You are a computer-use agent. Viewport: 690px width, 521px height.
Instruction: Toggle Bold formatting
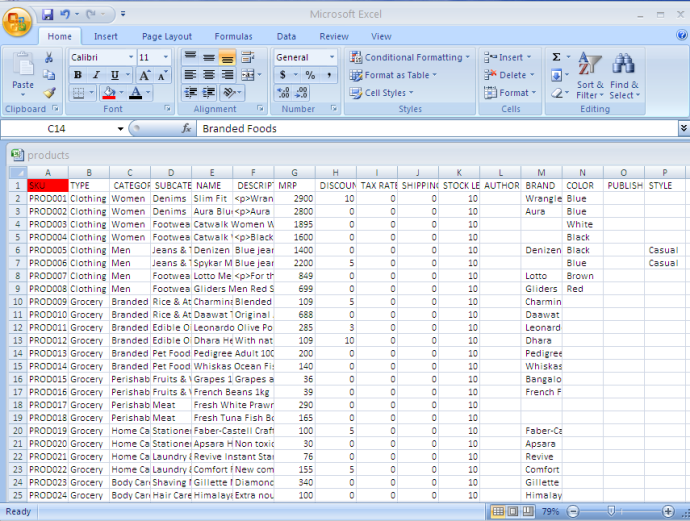pos(77,75)
